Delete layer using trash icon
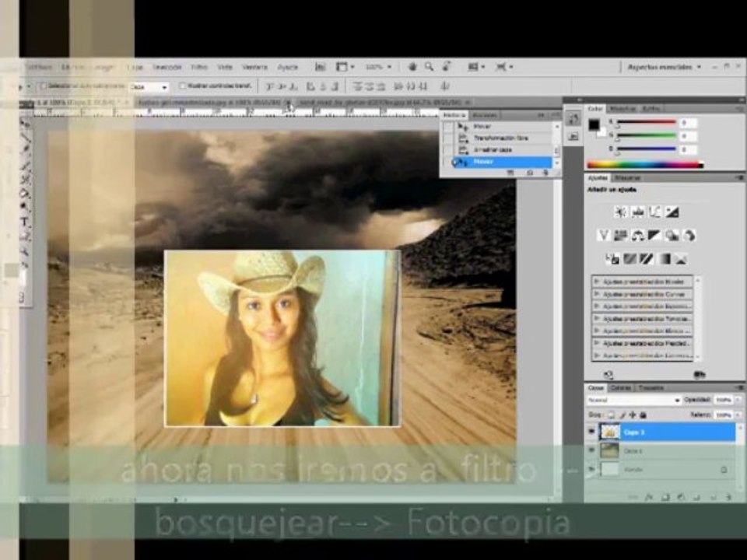The image size is (747, 560). [729, 497]
